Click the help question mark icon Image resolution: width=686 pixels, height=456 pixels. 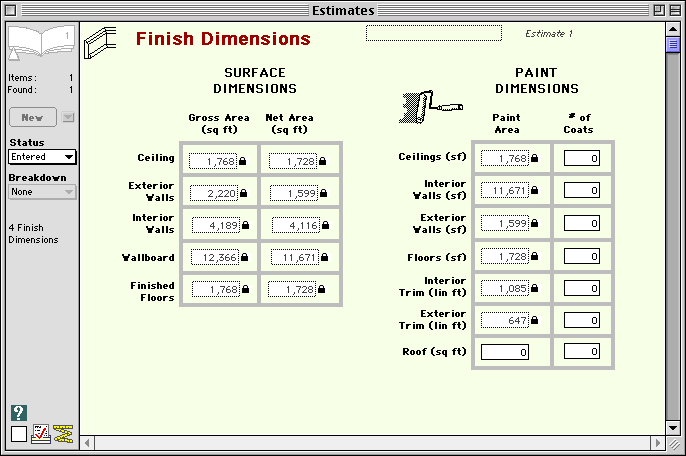(18, 413)
